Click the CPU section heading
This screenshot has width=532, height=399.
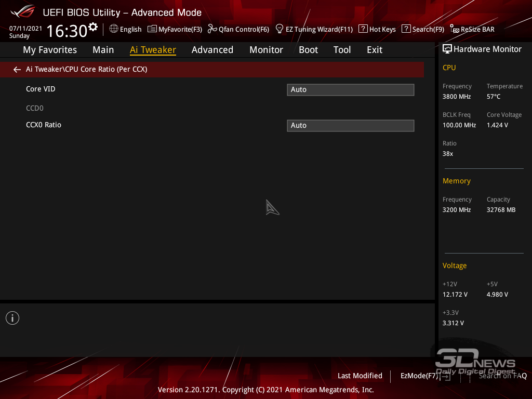(449, 68)
